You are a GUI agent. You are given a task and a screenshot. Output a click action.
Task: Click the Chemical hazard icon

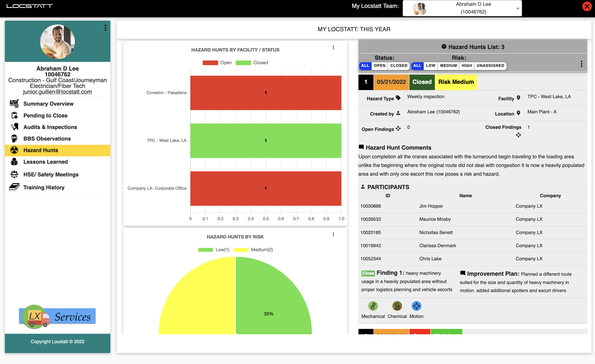coord(397,306)
